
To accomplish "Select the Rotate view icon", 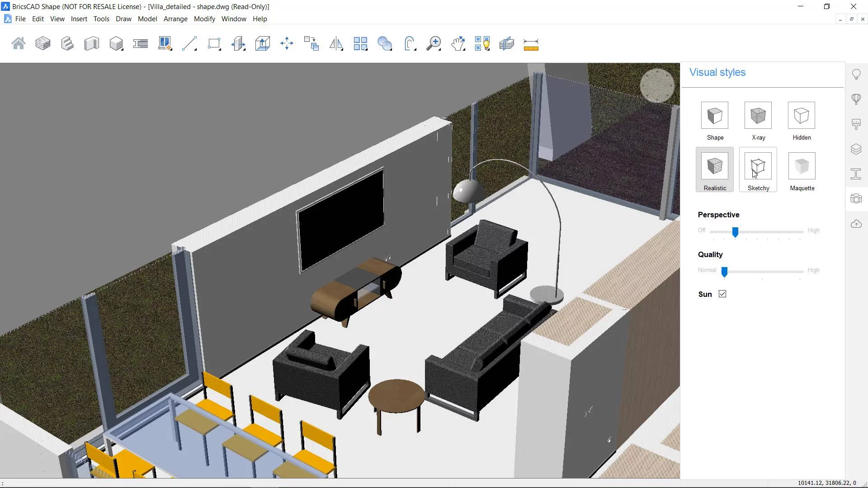I will (x=410, y=43).
